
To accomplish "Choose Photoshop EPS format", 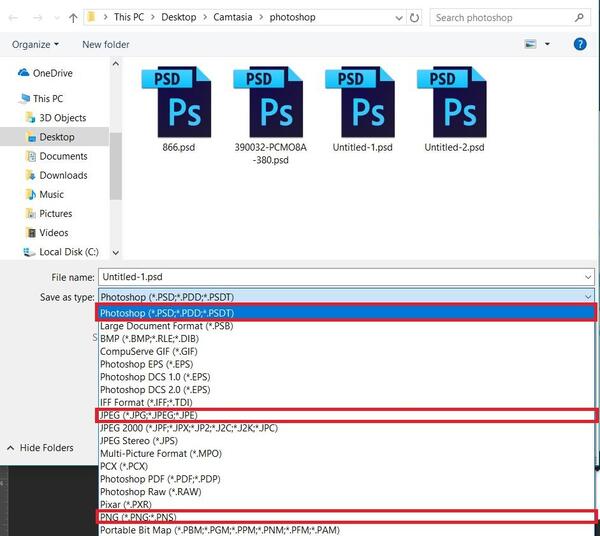I will [x=346, y=364].
